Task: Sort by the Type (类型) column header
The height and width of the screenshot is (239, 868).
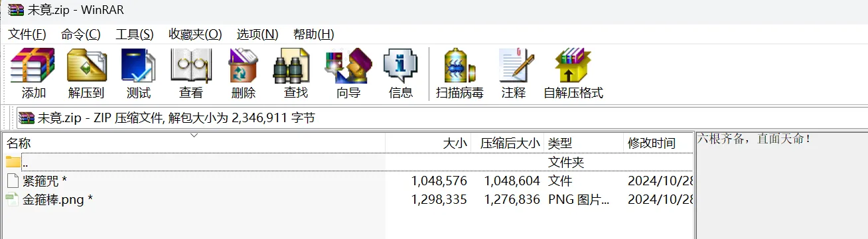Action: pos(584,143)
